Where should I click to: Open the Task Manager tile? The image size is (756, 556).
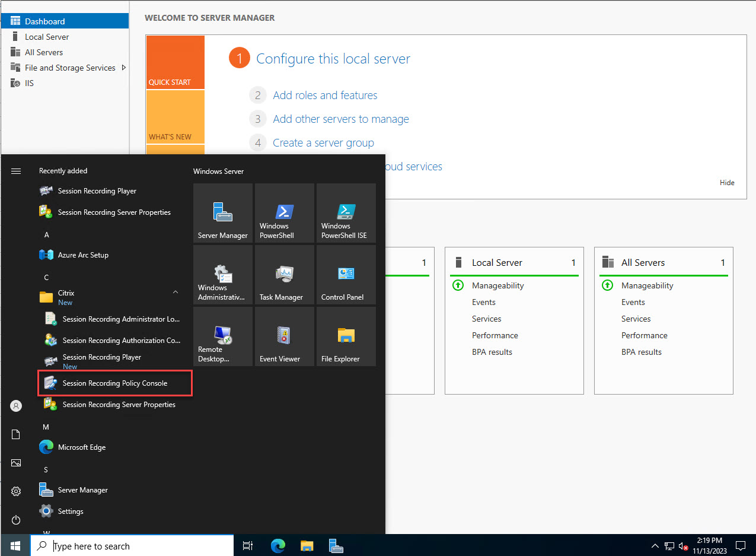284,274
